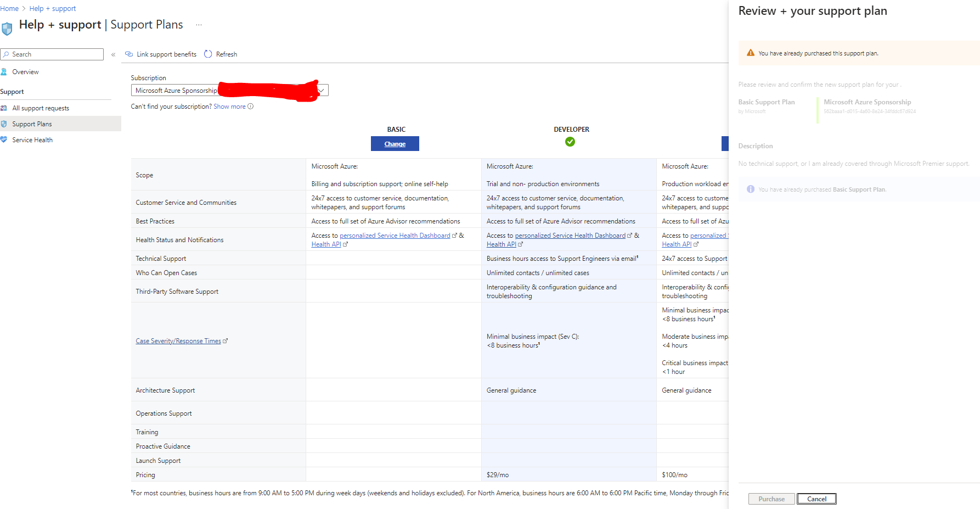Screen dimensions: 980x509
Task: Click 'Basic Support Plan' heading in review panel
Action: [766, 102]
